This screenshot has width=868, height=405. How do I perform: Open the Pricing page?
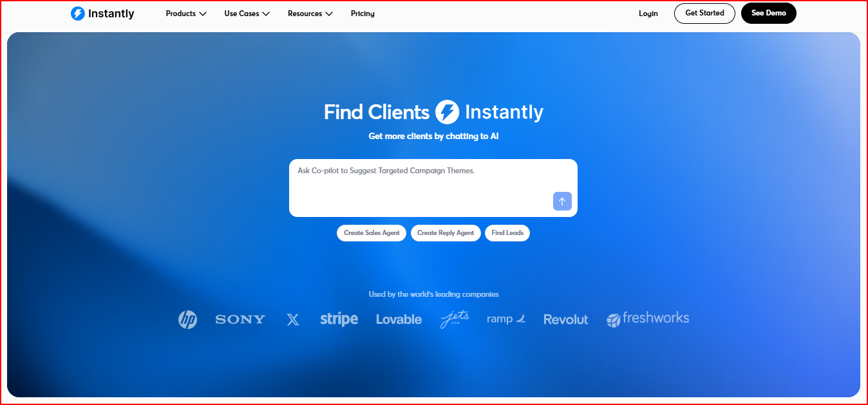click(x=363, y=14)
